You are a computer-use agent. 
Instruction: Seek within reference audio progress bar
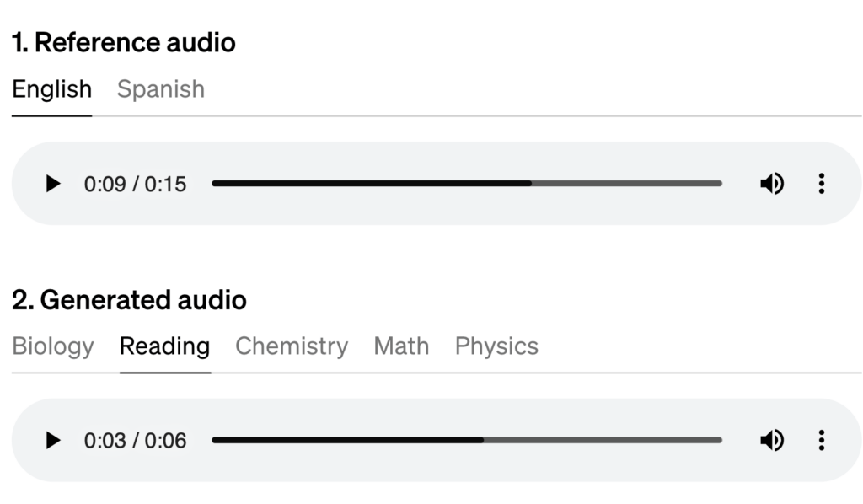pos(467,184)
